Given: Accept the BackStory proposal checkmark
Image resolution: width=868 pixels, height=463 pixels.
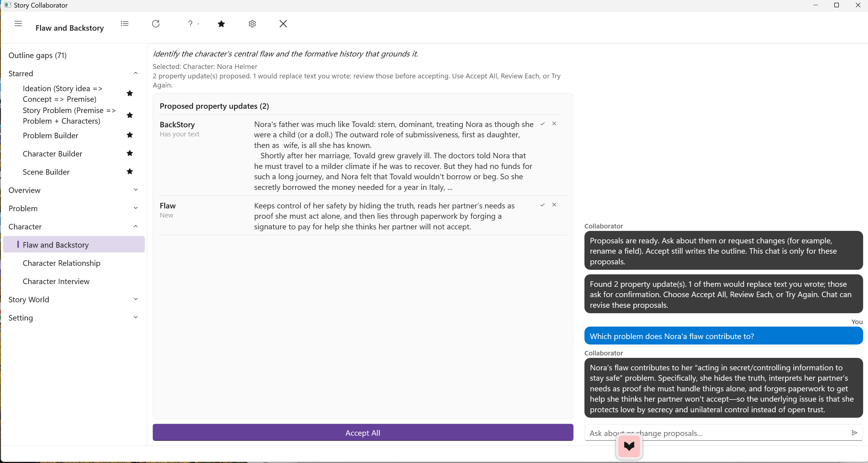Looking at the screenshot, I should [x=543, y=124].
